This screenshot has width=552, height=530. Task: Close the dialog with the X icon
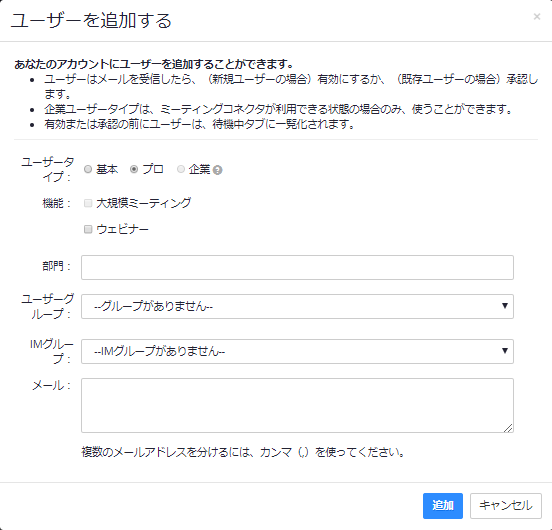tap(537, 17)
